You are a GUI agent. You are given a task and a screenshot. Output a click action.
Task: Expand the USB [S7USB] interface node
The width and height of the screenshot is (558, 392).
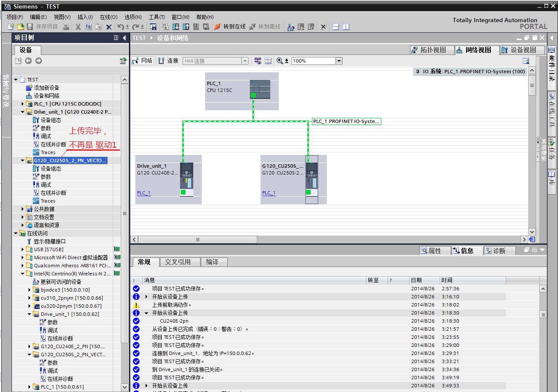pos(23,249)
